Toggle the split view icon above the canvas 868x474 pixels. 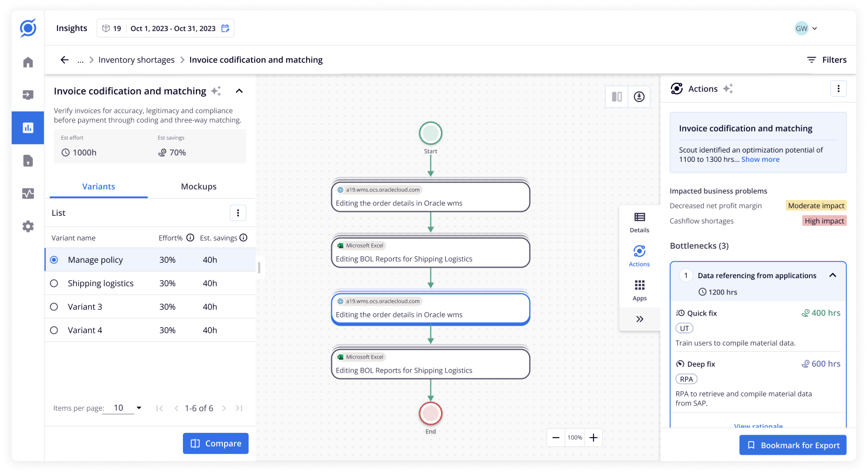click(x=616, y=96)
